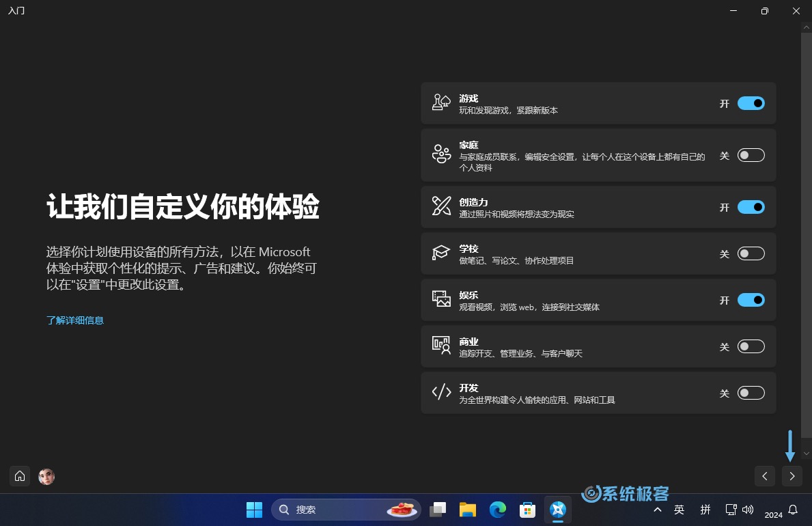Turn on the 开发 toggle switch
Image resolution: width=812 pixels, height=526 pixels.
pyautogui.click(x=751, y=393)
